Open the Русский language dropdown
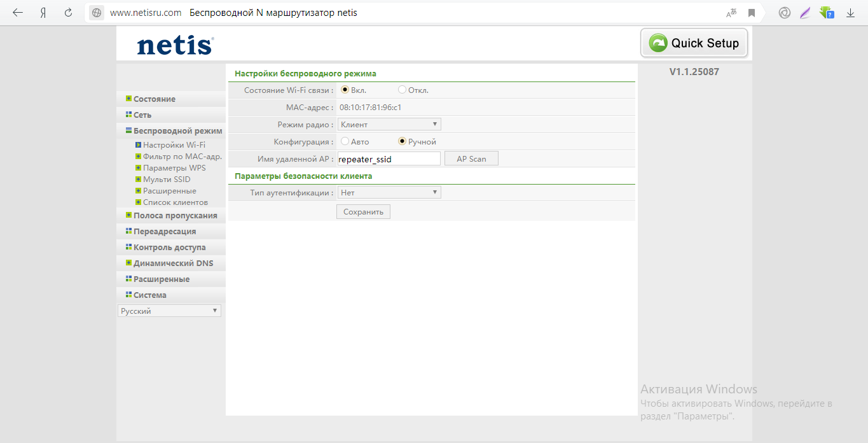This screenshot has width=868, height=443. click(170, 311)
